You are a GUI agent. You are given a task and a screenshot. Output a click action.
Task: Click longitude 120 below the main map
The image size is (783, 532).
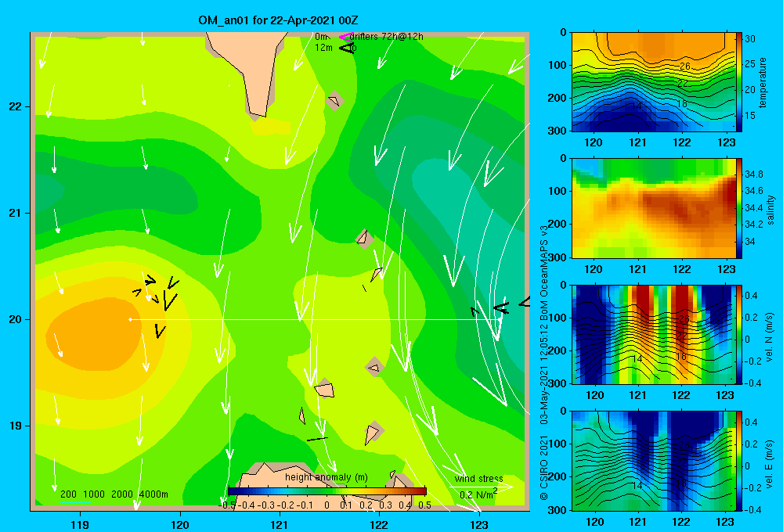[x=180, y=525]
